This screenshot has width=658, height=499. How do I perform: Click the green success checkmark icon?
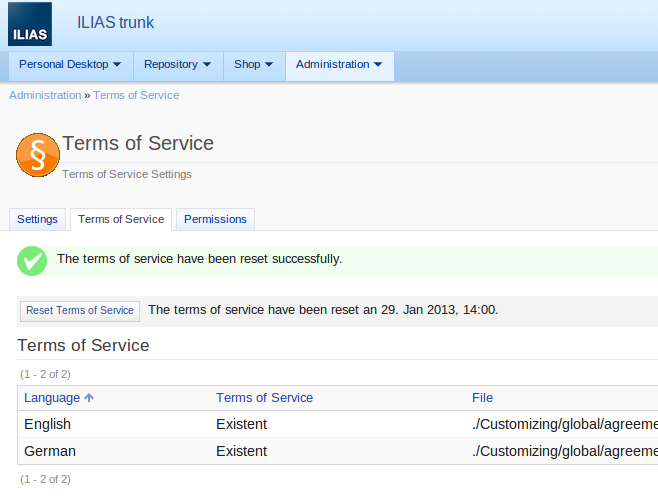pyautogui.click(x=32, y=260)
